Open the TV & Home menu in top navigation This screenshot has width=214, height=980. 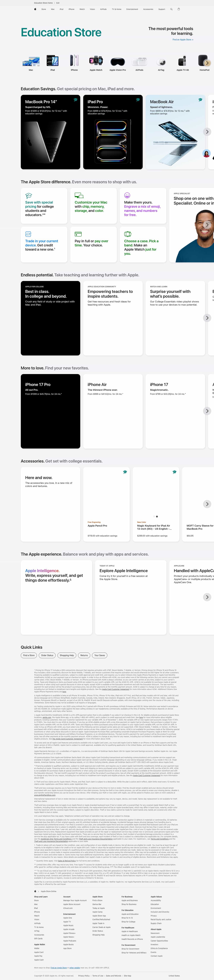(117, 9)
